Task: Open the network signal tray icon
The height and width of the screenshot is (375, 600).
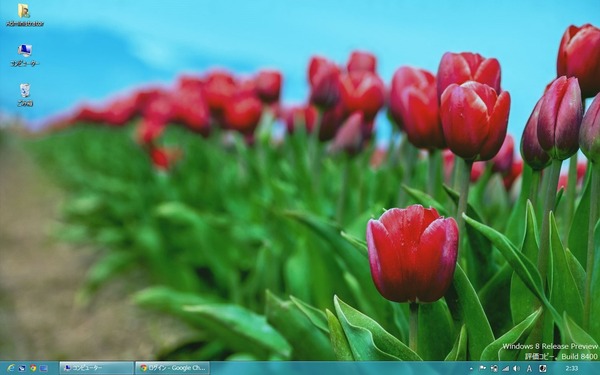Action: click(505, 368)
